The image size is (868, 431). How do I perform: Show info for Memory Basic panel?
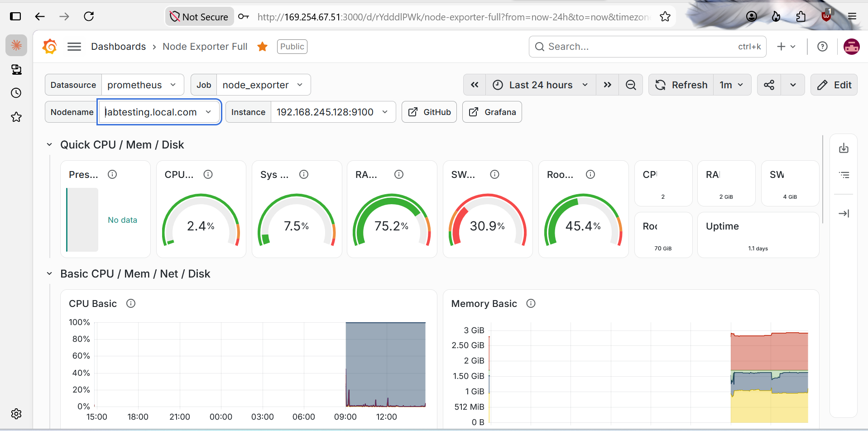click(531, 303)
